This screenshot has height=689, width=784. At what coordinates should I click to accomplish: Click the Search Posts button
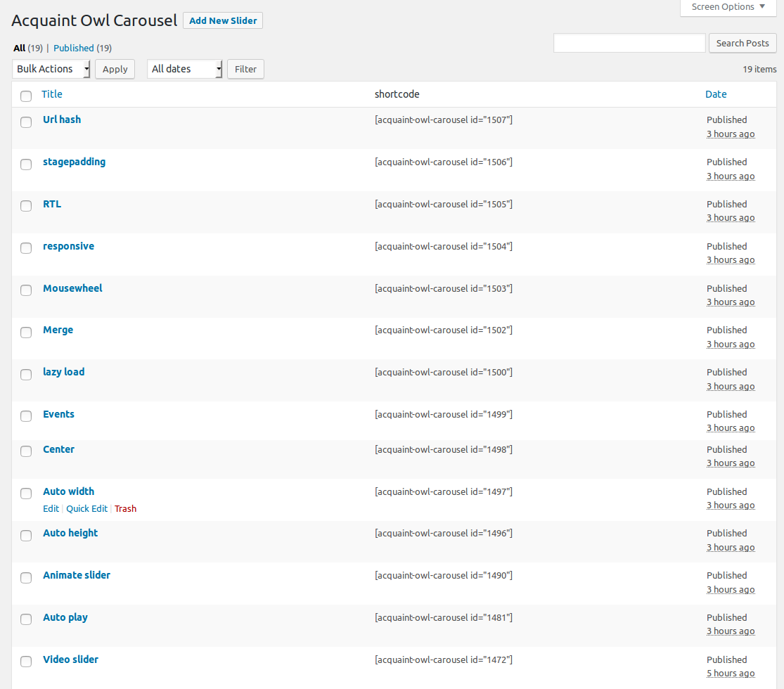pos(742,43)
